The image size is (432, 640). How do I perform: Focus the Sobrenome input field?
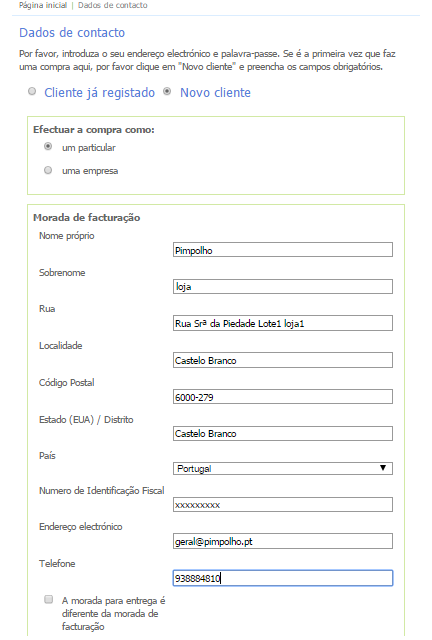point(283,287)
